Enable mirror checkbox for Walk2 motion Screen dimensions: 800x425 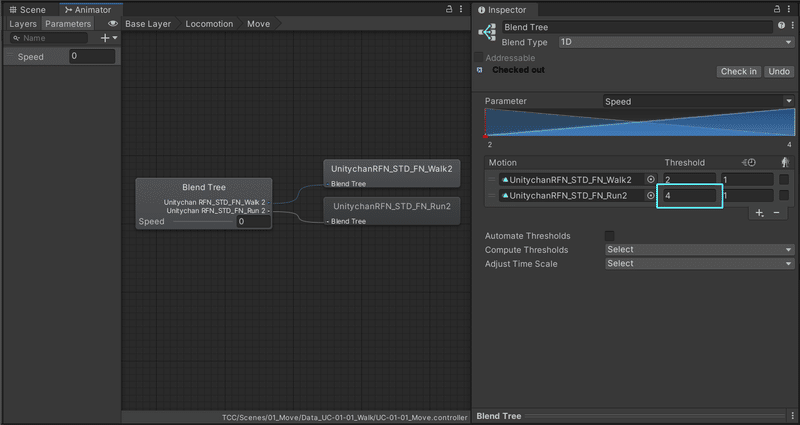coord(784,180)
